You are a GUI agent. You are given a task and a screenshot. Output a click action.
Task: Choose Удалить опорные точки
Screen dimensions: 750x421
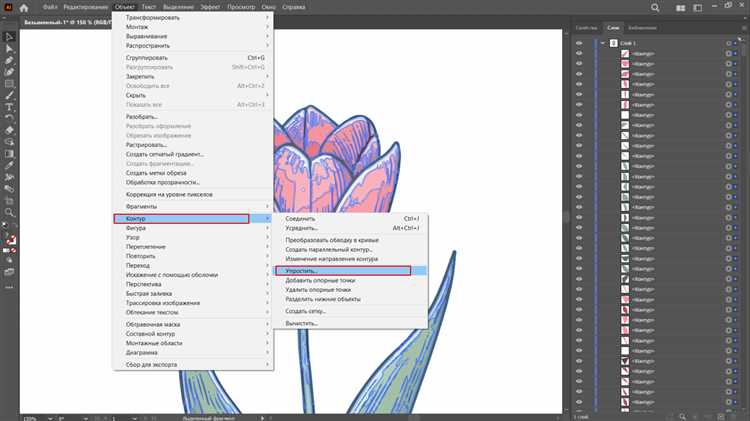tap(350, 290)
